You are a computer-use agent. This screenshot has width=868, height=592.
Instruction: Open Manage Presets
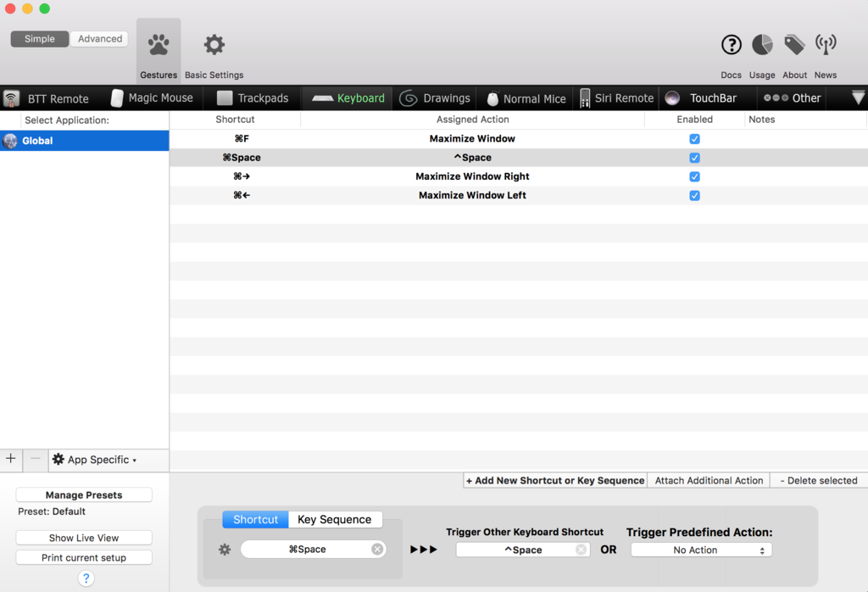coord(84,495)
